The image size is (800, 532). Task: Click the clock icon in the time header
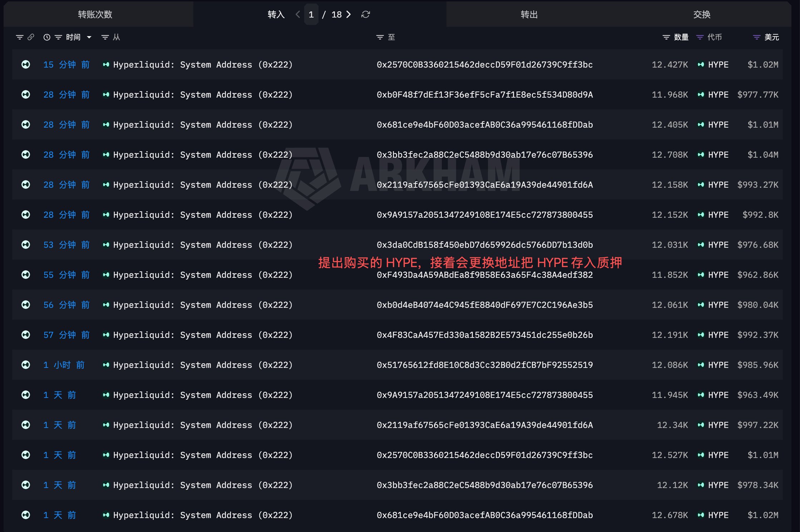[x=47, y=37]
